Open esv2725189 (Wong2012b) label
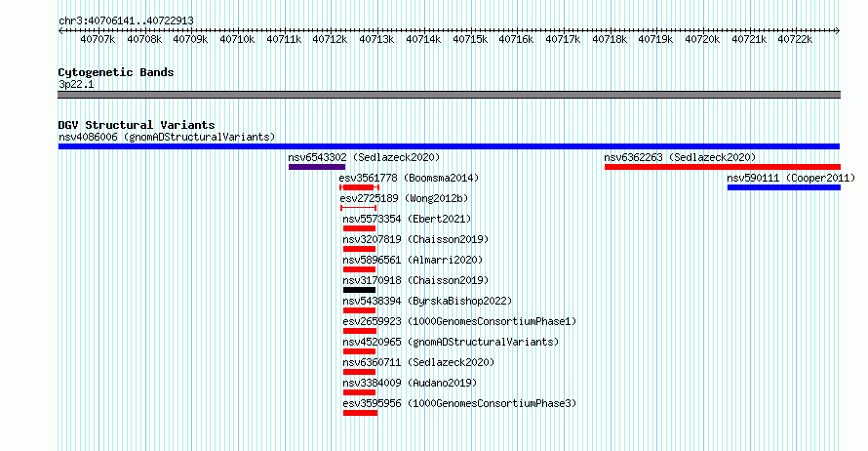 pyautogui.click(x=404, y=198)
